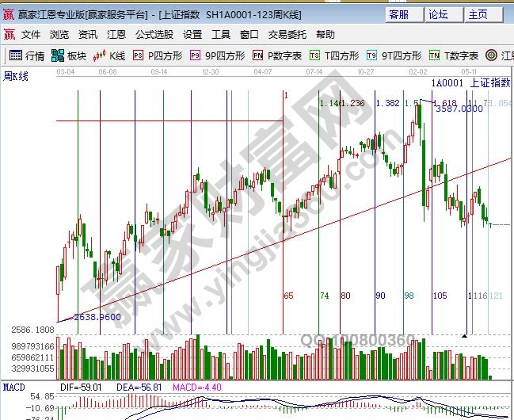Click the 客服 button
The height and width of the screenshot is (420, 514).
tap(400, 14)
